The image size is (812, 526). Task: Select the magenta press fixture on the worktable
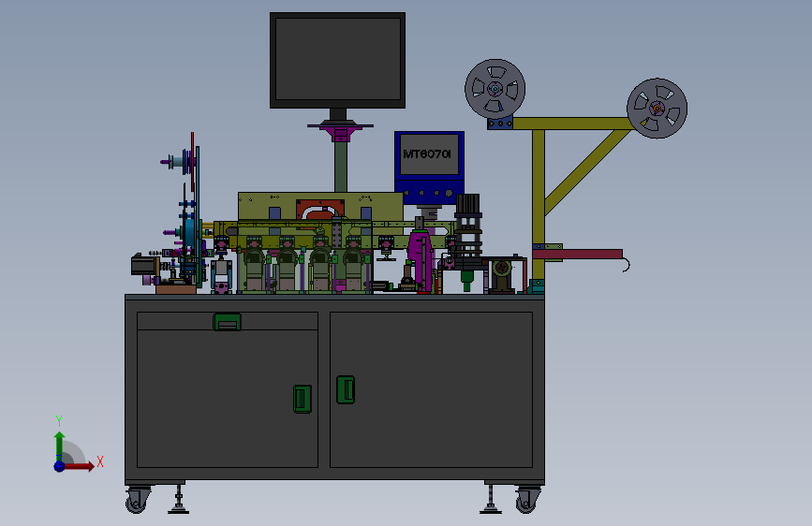tap(421, 261)
